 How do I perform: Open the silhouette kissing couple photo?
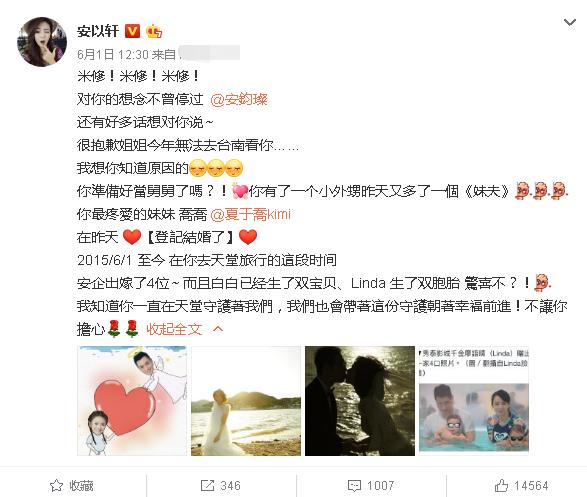pyautogui.click(x=360, y=401)
